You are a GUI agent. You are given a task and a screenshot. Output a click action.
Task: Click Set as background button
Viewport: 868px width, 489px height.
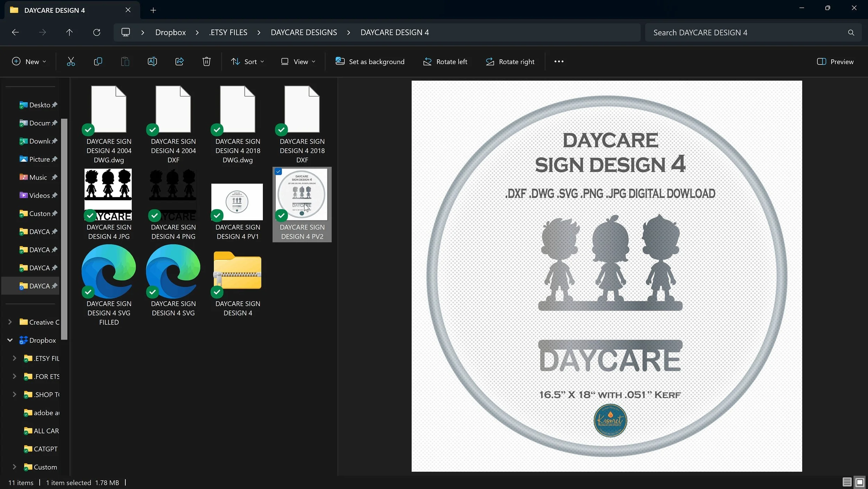click(370, 62)
